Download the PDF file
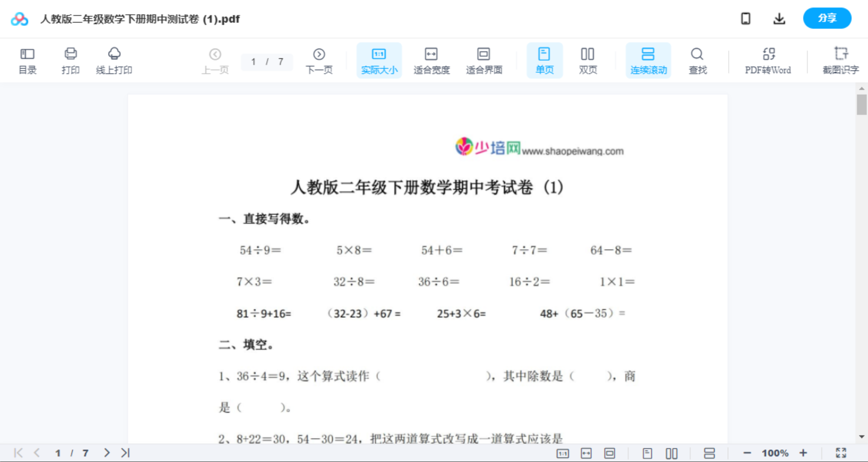This screenshot has width=868, height=462. [779, 18]
